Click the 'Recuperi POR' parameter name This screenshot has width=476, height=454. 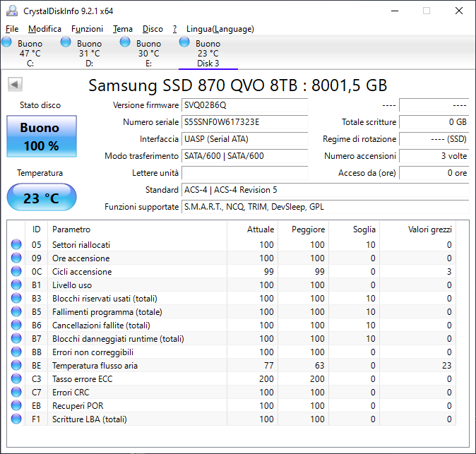[78, 405]
